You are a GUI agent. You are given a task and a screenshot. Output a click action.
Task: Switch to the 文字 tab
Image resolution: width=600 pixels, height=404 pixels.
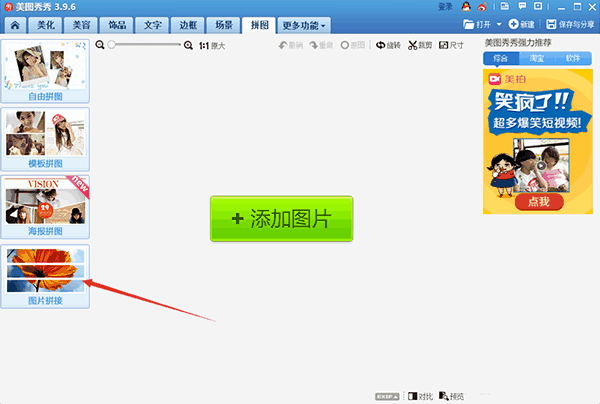pyautogui.click(x=151, y=24)
